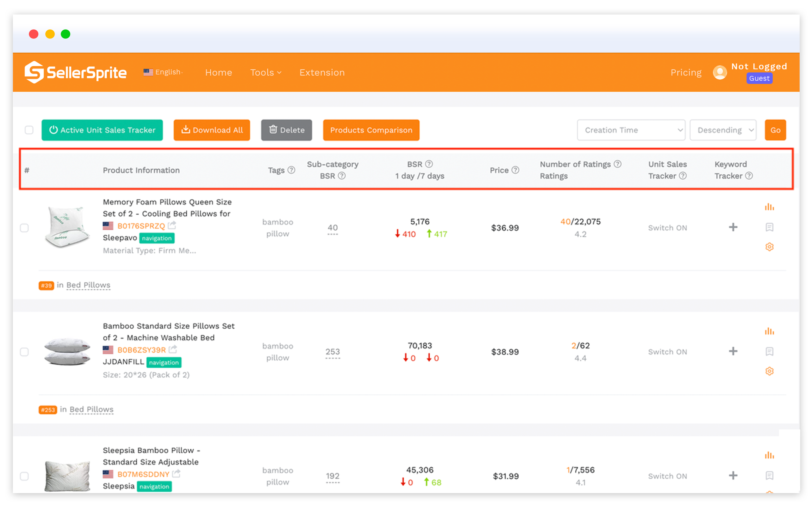Switch ON unit sales tracker for B0B6ZSY39R
This screenshot has width=812, height=506.
667,352
